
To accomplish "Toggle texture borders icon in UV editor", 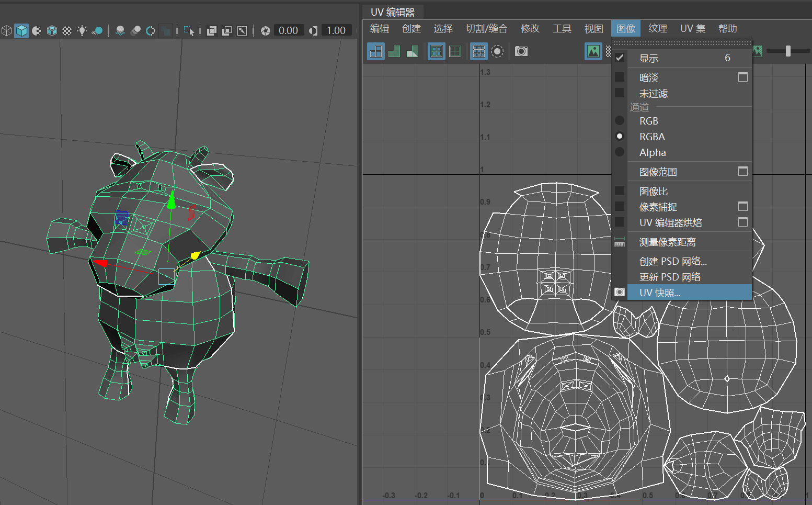I will coord(437,51).
